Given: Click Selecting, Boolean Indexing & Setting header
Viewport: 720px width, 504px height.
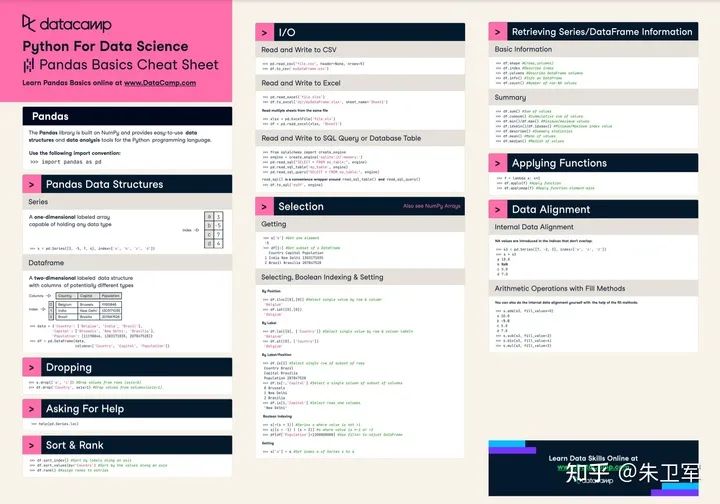Looking at the screenshot, I should click(360, 277).
